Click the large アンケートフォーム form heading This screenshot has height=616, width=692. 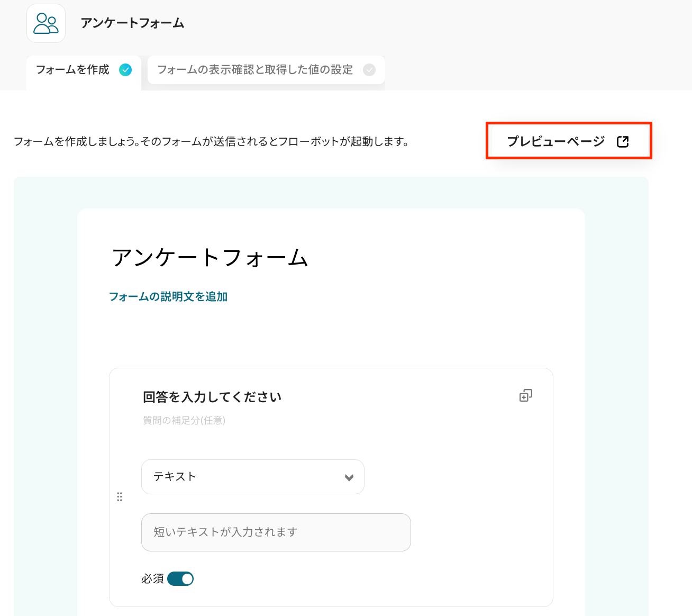coord(210,258)
